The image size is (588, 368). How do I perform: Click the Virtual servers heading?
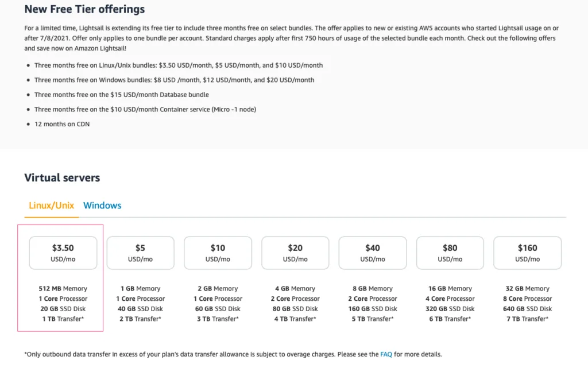[62, 178]
